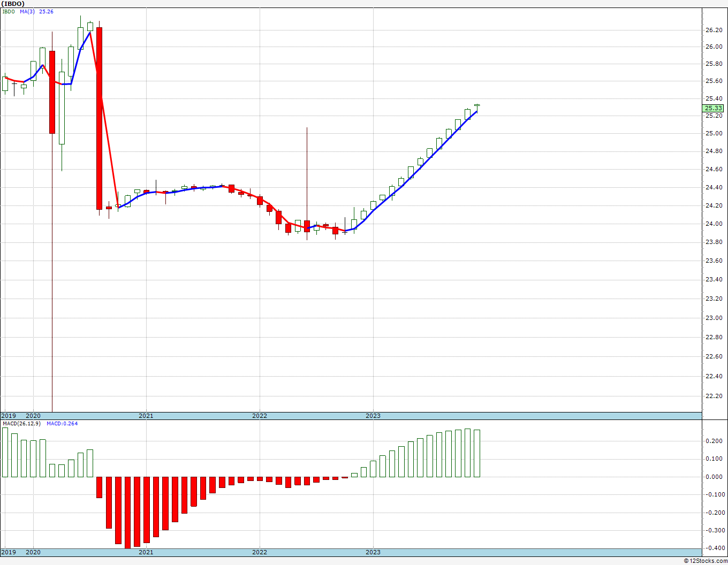This screenshot has width=728, height=565.
Task: Select the 24.40 price axis label
Action: pyautogui.click(x=714, y=187)
